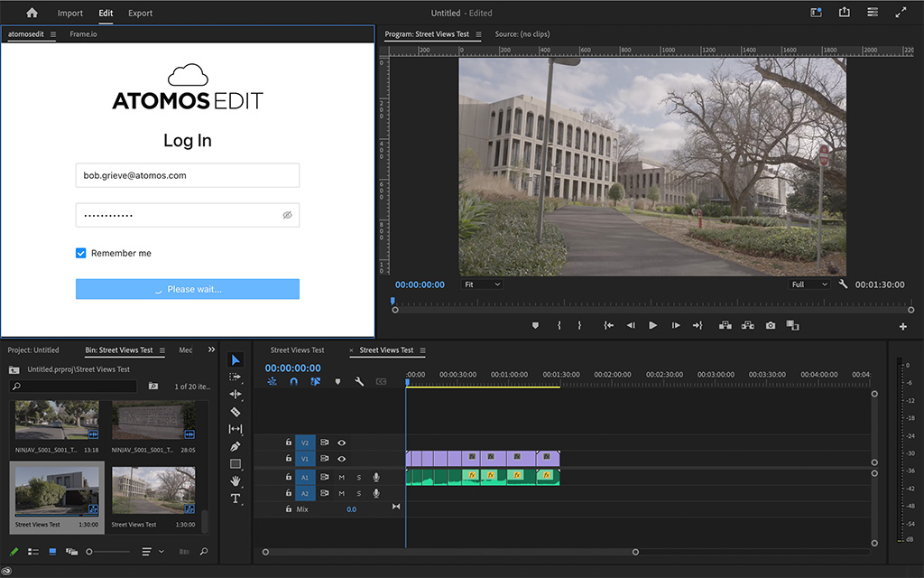Open the Full playback resolution dropdown
Image resolution: width=924 pixels, height=578 pixels.
click(x=809, y=284)
